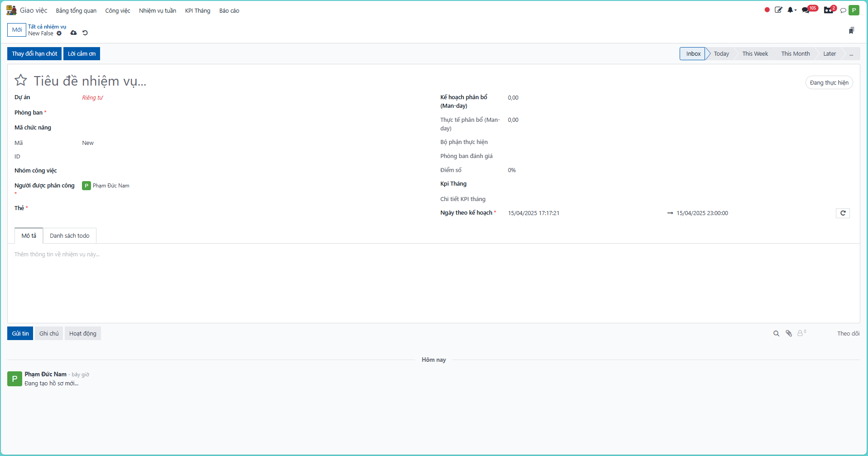Click the description text area placeholder

point(57,254)
